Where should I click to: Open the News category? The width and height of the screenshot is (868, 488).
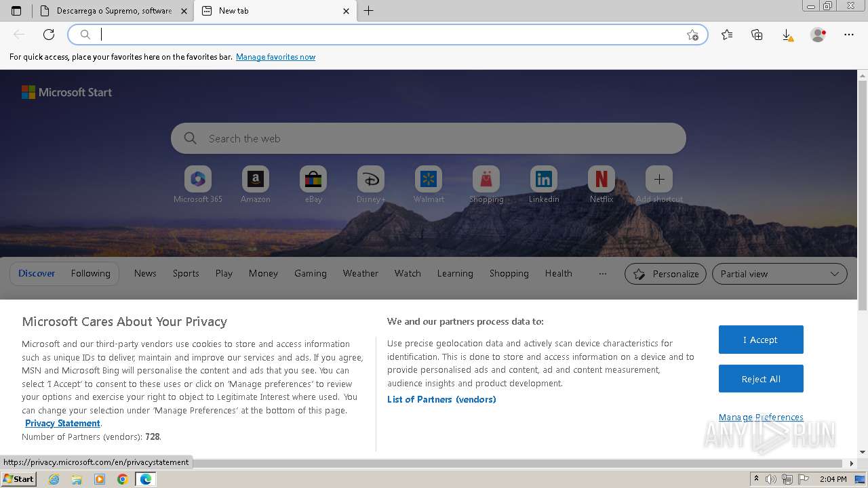[x=145, y=274]
